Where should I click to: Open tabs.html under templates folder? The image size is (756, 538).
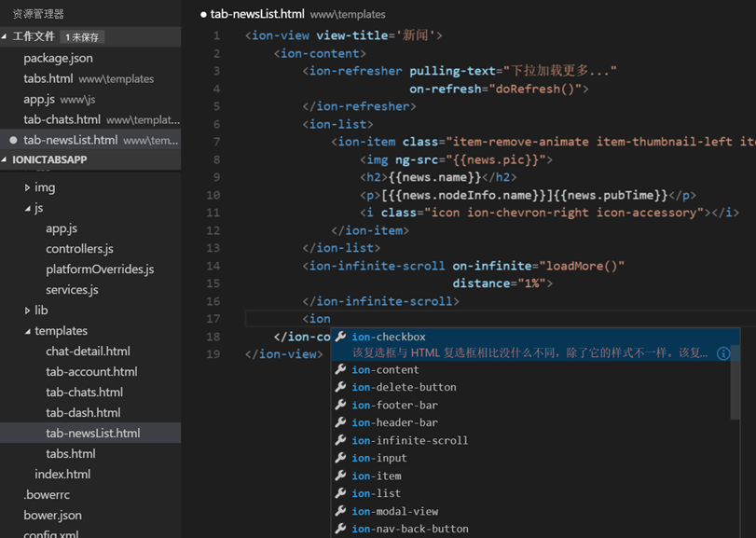[x=90, y=454]
